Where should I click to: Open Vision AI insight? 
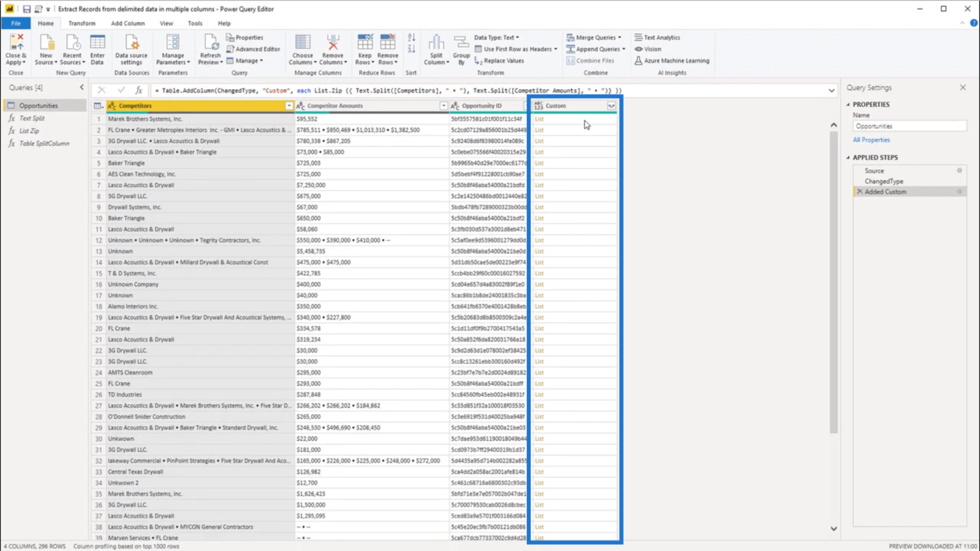(647, 49)
